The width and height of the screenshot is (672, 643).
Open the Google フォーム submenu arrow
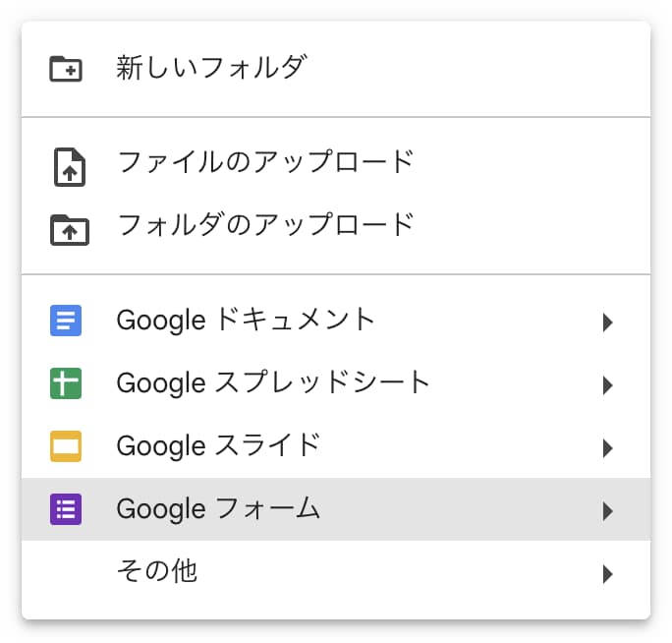[x=608, y=510]
